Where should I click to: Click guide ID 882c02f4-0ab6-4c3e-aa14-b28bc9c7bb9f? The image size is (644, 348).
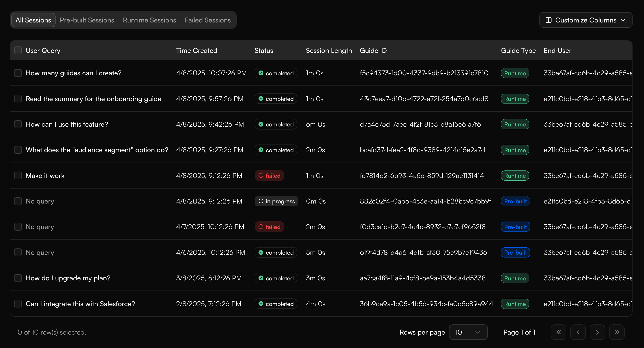point(425,201)
